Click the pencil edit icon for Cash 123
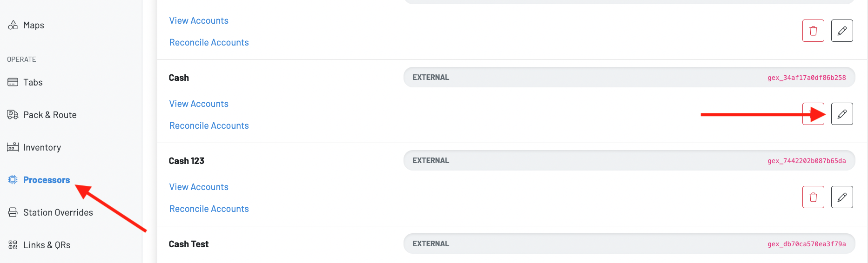868x263 pixels. pyautogui.click(x=842, y=197)
